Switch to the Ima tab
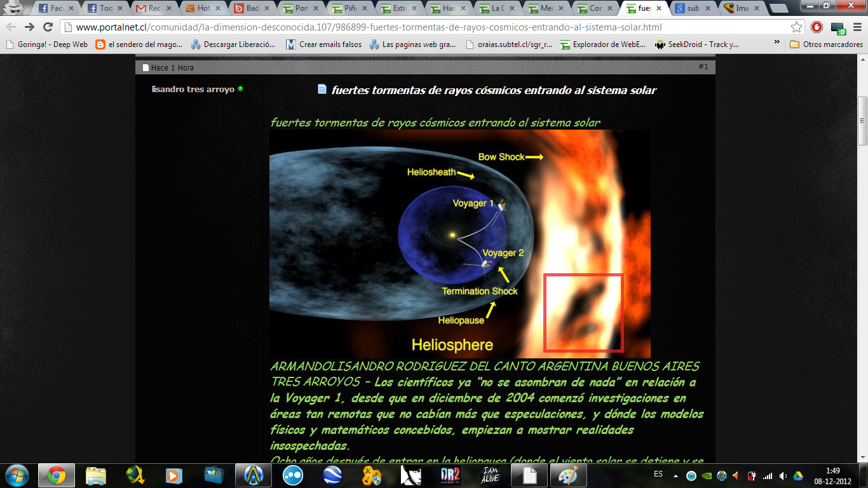The height and width of the screenshot is (488, 868). [742, 9]
